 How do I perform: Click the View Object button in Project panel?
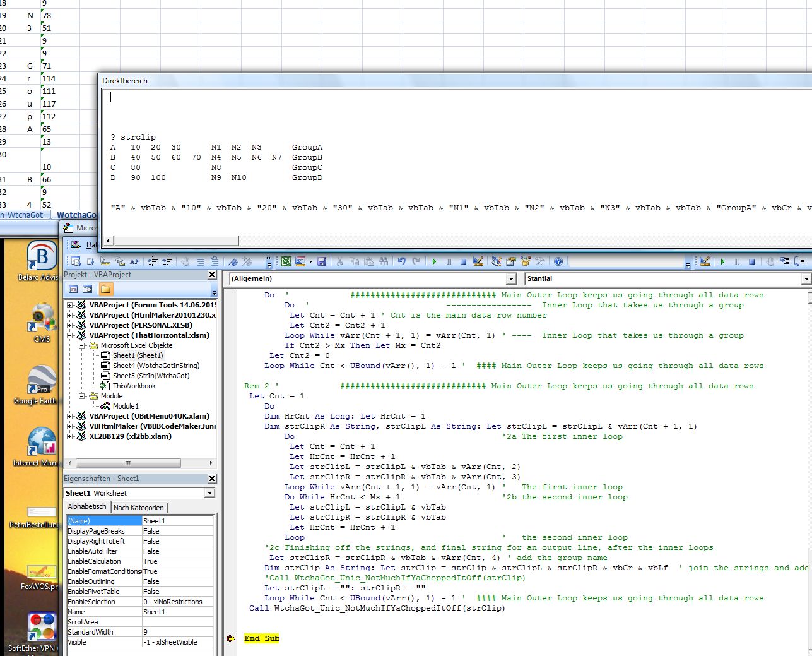[x=88, y=289]
